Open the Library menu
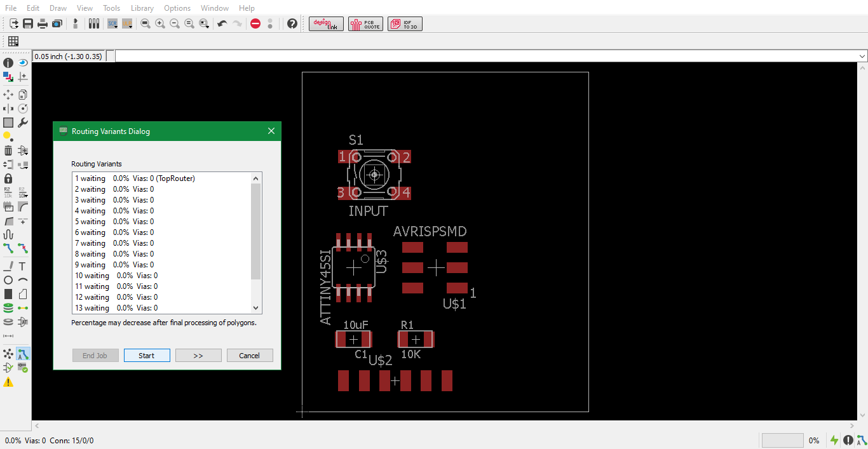 click(x=142, y=8)
